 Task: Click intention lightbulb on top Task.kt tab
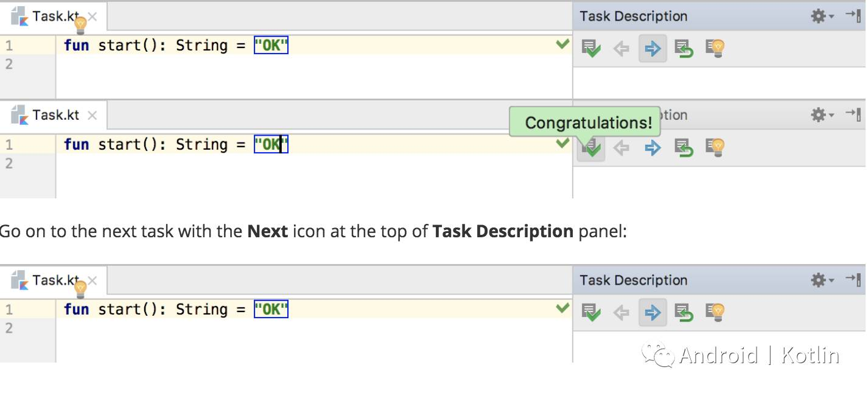pyautogui.click(x=80, y=25)
